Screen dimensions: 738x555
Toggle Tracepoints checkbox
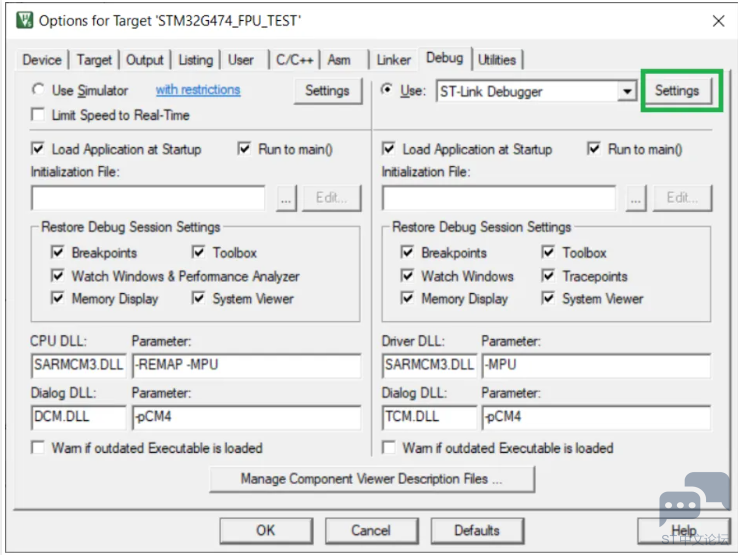[x=548, y=275]
